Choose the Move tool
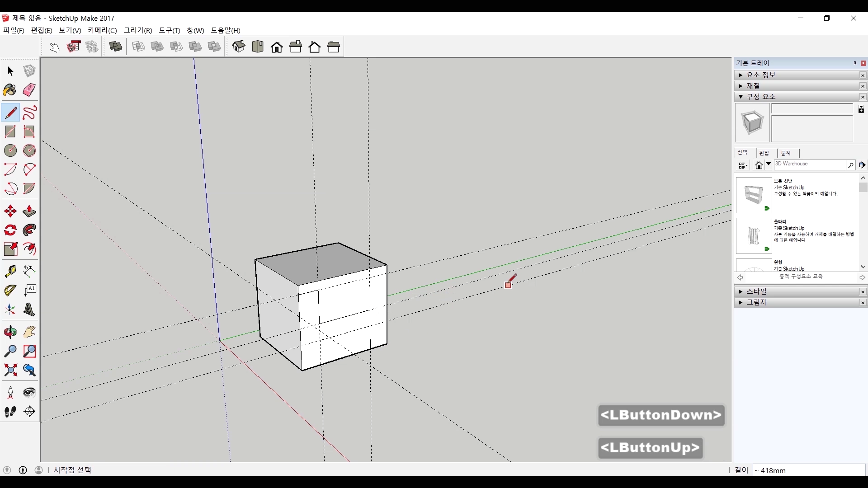The image size is (868, 488). pos(10,211)
